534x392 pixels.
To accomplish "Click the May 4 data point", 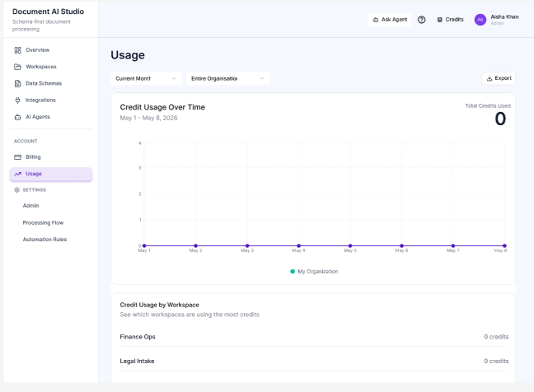I will (x=298, y=245).
